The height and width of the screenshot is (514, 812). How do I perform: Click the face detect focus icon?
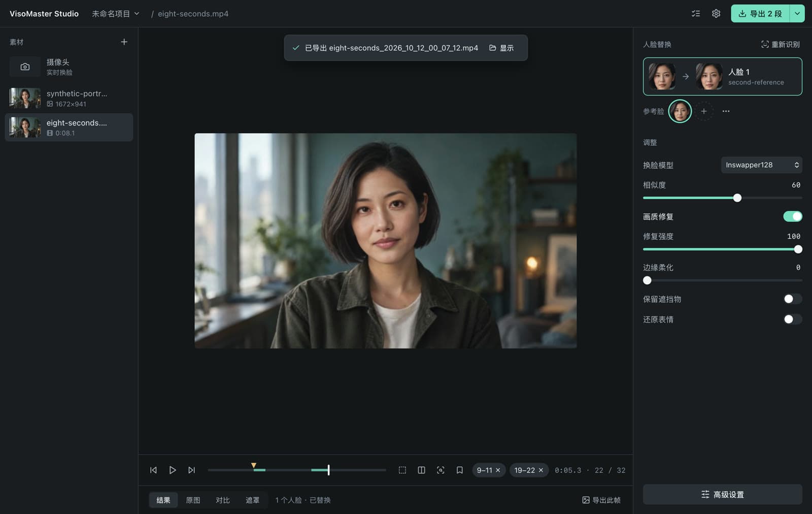[x=441, y=470]
